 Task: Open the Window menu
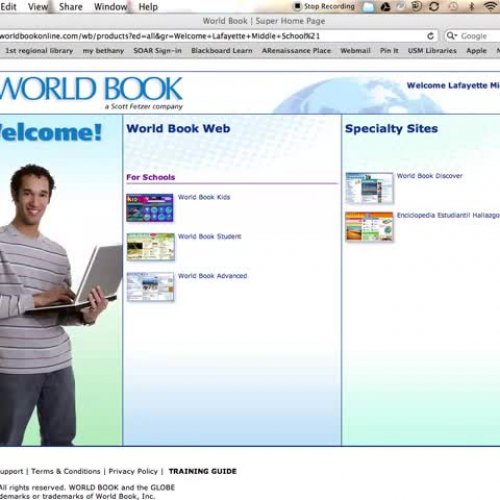110,7
